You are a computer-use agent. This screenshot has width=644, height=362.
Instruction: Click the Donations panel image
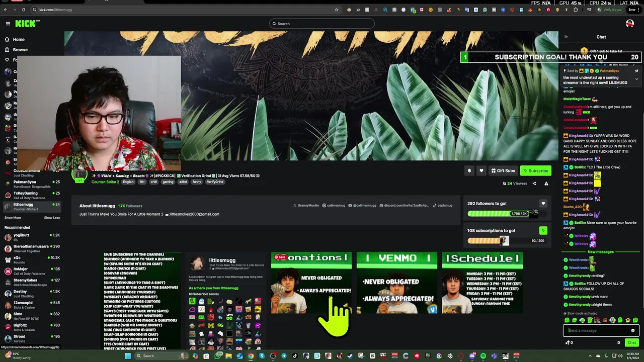tap(311, 283)
